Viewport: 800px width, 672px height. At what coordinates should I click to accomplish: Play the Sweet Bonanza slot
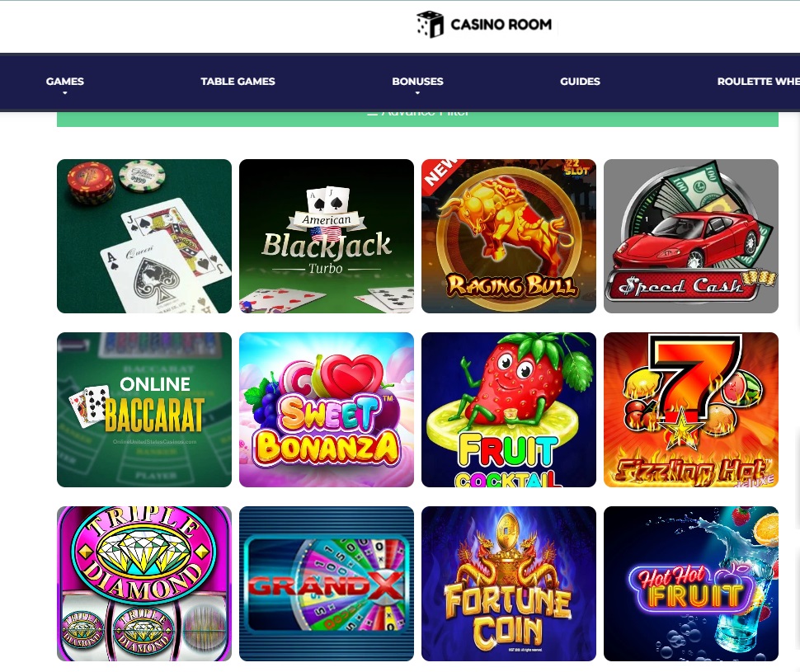327,410
